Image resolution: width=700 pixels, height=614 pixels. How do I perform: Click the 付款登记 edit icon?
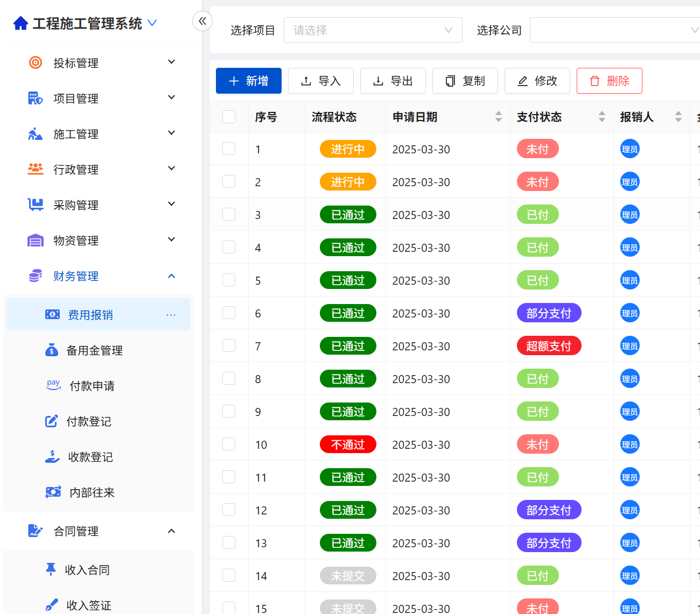coord(51,421)
